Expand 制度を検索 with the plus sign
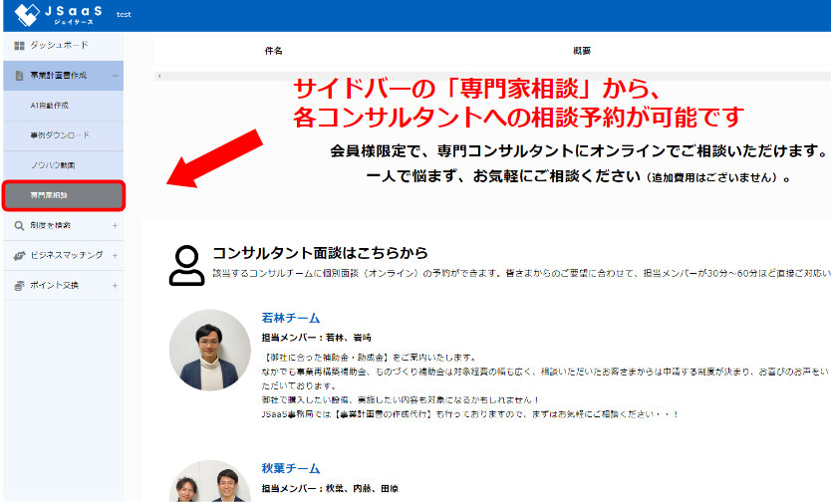The height and width of the screenshot is (504, 831). point(115,226)
